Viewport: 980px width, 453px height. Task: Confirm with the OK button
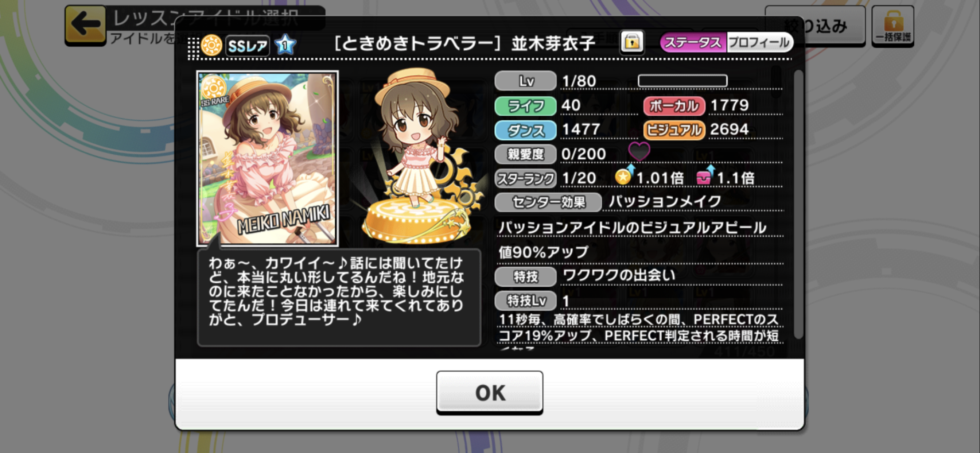(x=489, y=392)
